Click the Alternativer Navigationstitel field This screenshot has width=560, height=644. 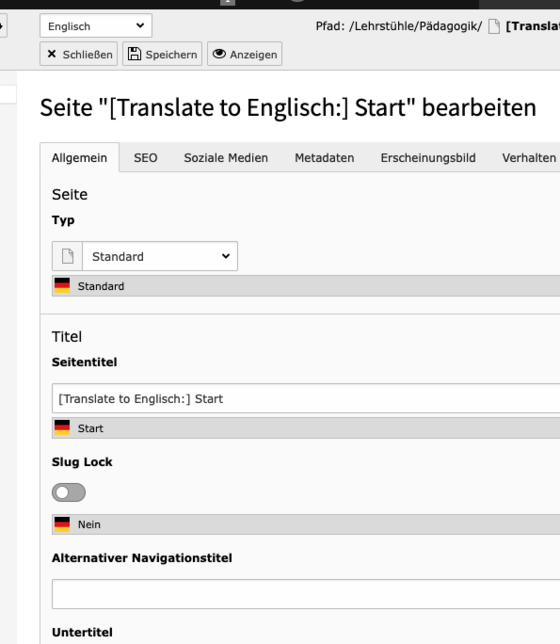(x=306, y=594)
